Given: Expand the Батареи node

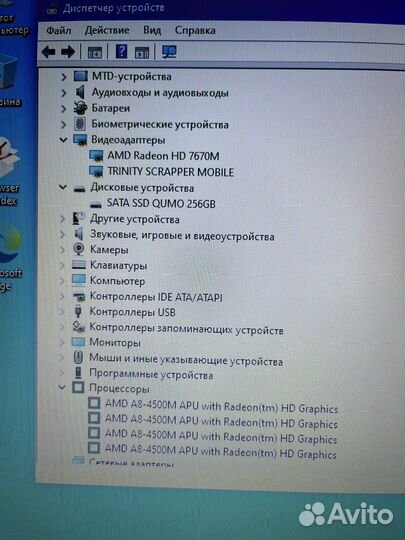Looking at the screenshot, I should coord(63,108).
